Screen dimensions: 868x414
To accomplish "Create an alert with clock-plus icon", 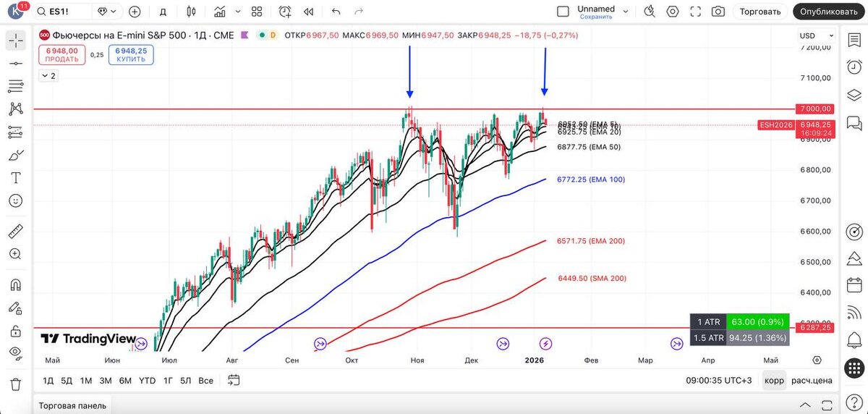I will point(285,12).
